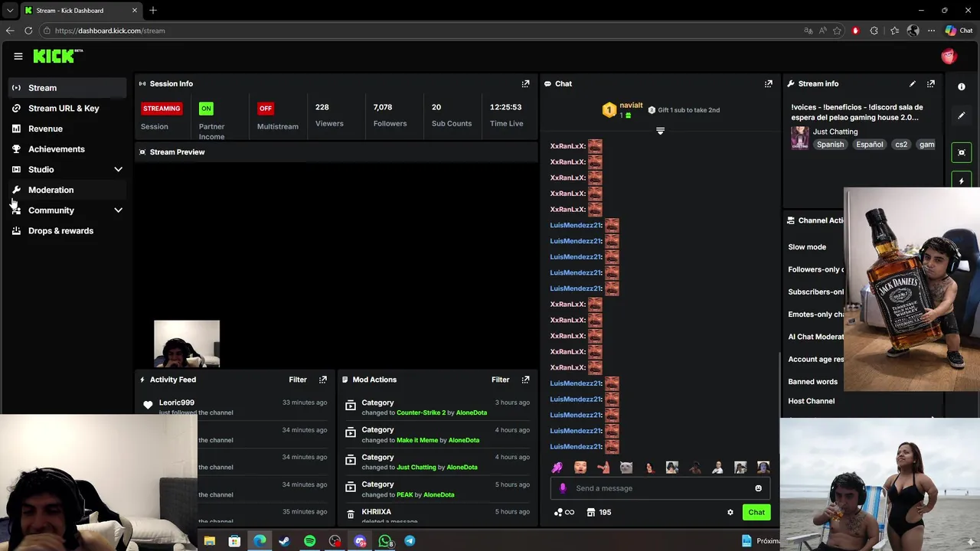The height and width of the screenshot is (551, 980).
Task: Open Telegram from the taskbar
Action: tap(410, 541)
